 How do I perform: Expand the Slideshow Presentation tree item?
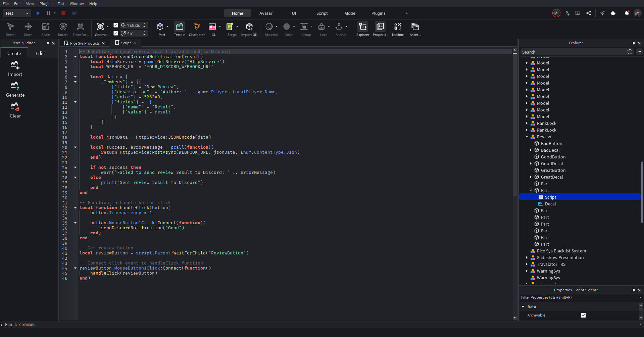[x=527, y=258]
